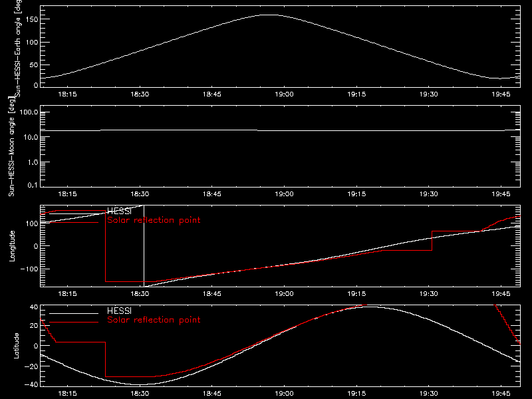The image size is (532, 399).
Task: Select 19:45 under the Earth angle plot
Action: 501,94
